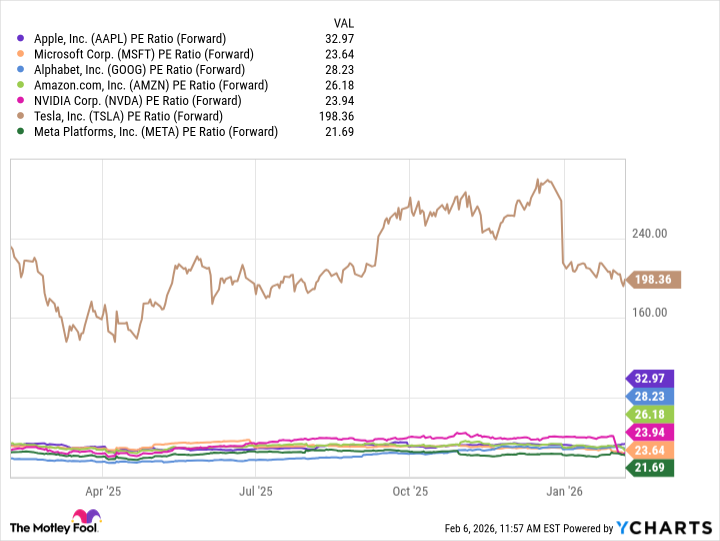Select Apple, Inc. (AAPL) PE Ratio legend label
Image resolution: width=720 pixels, height=541 pixels.
click(138, 38)
